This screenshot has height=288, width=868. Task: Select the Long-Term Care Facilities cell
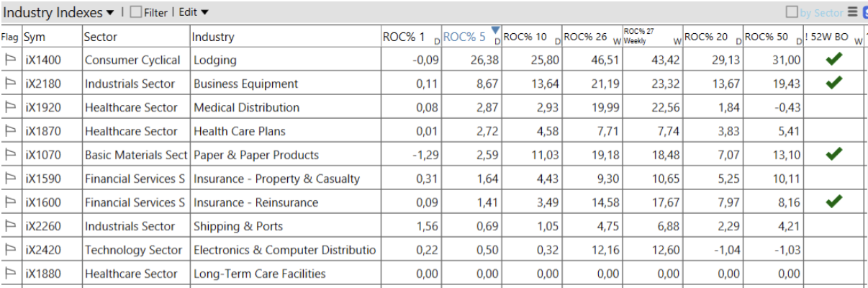tap(259, 274)
